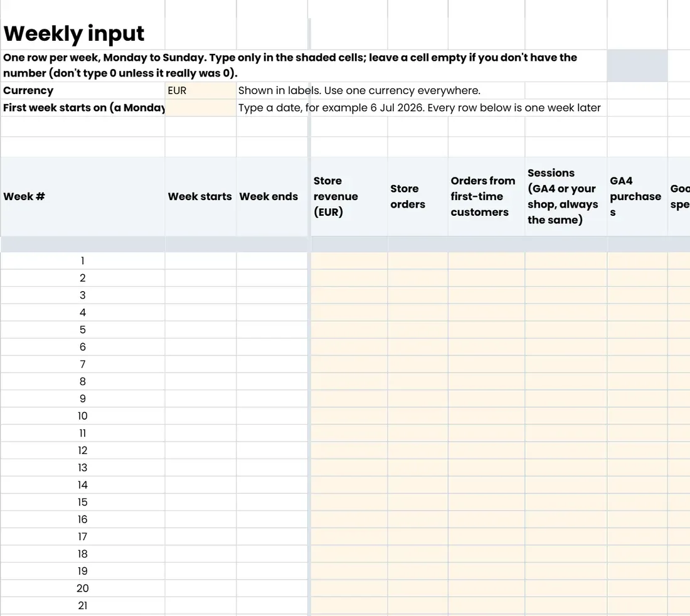Click the week number 15 cell
690x616 pixels.
pyautogui.click(x=83, y=502)
